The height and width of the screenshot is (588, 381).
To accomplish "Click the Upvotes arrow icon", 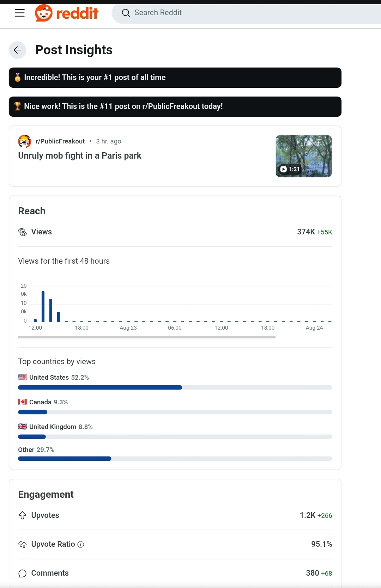I will coord(23,515).
